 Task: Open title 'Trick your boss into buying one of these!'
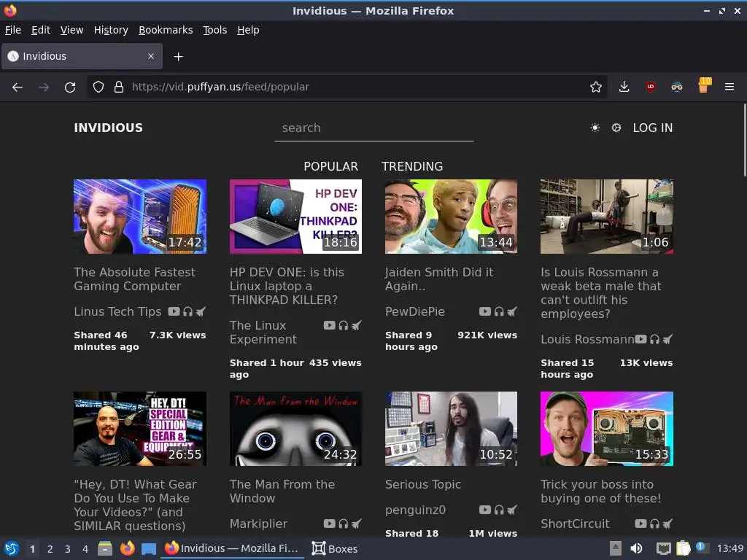coord(601,491)
